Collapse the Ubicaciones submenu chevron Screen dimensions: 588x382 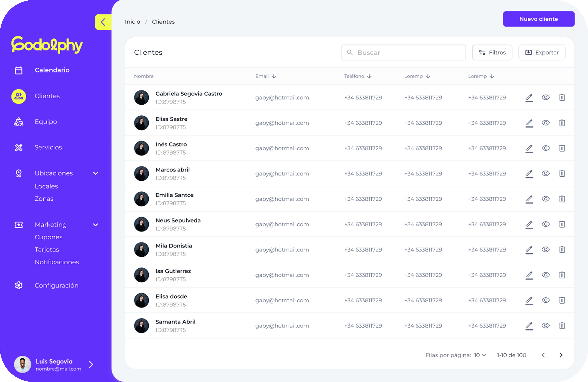96,173
